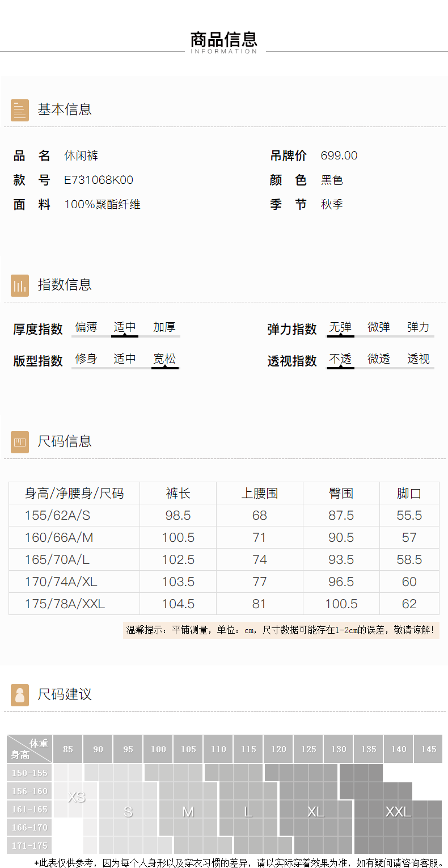Image resolution: width=448 pixels, height=868 pixels.
Task: Click the XL zone in size chart
Action: point(315,812)
